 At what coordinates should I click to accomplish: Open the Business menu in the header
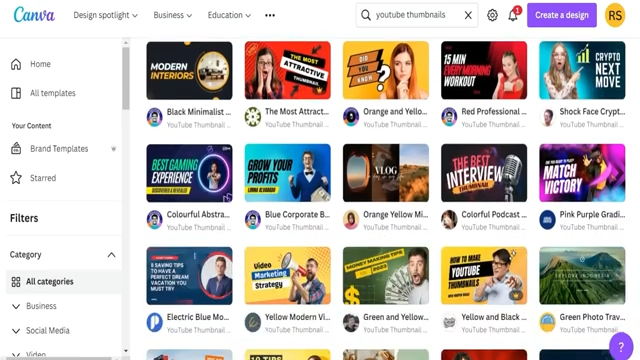[x=173, y=15]
